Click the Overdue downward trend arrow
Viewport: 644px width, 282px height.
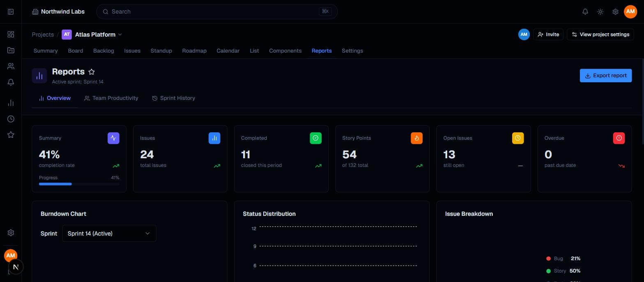tap(621, 166)
